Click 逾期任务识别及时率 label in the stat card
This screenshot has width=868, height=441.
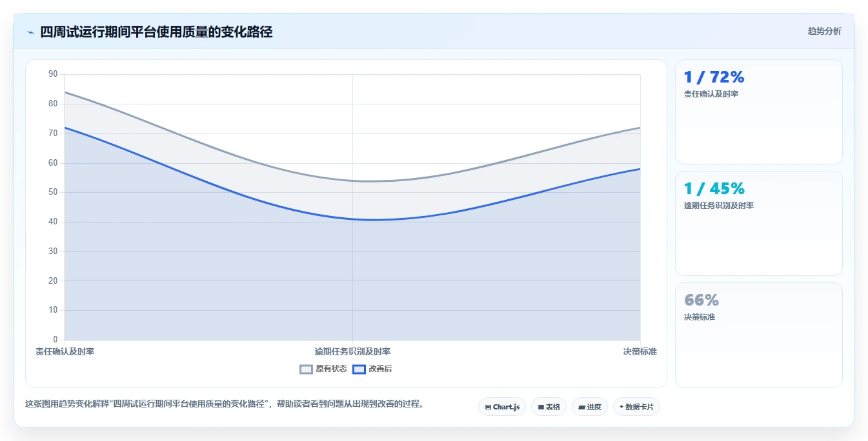tap(719, 206)
